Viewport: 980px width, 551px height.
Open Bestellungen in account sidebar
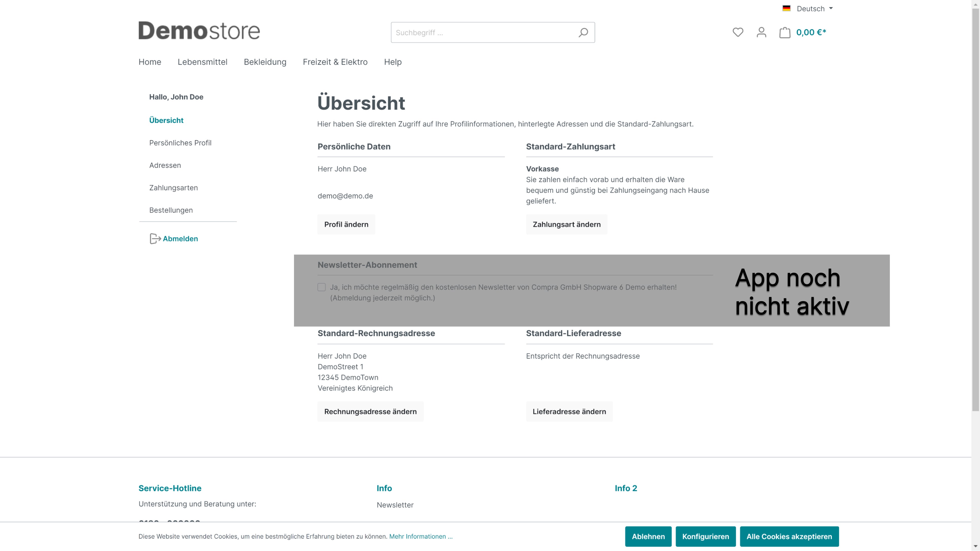point(171,210)
